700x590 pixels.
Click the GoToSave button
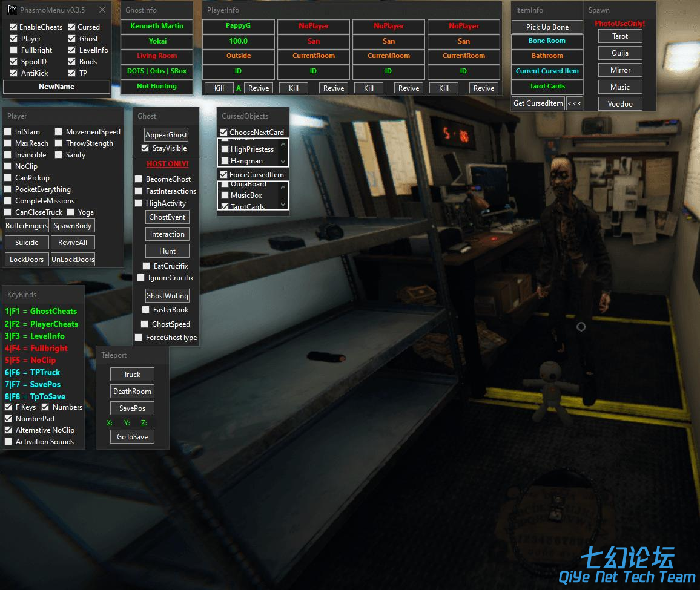pos(132,437)
